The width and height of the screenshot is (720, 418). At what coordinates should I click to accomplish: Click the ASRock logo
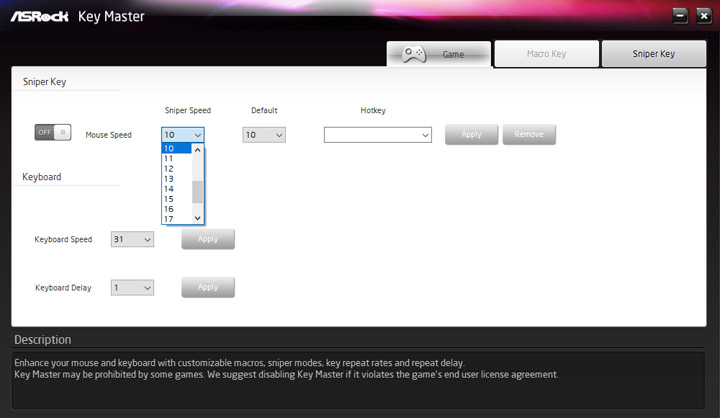pyautogui.click(x=39, y=17)
